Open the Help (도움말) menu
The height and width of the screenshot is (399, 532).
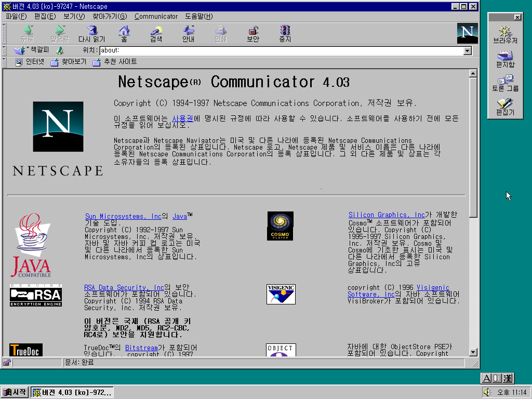point(199,16)
